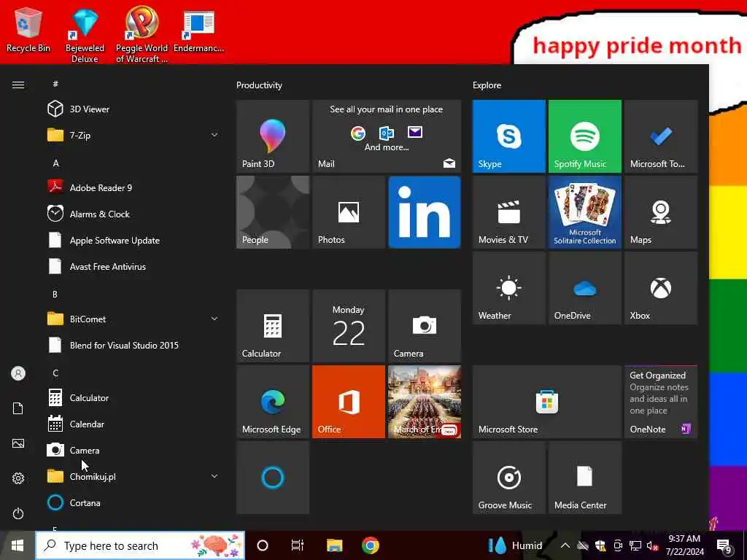
Task: Open the Camera tile
Action: coord(425,326)
